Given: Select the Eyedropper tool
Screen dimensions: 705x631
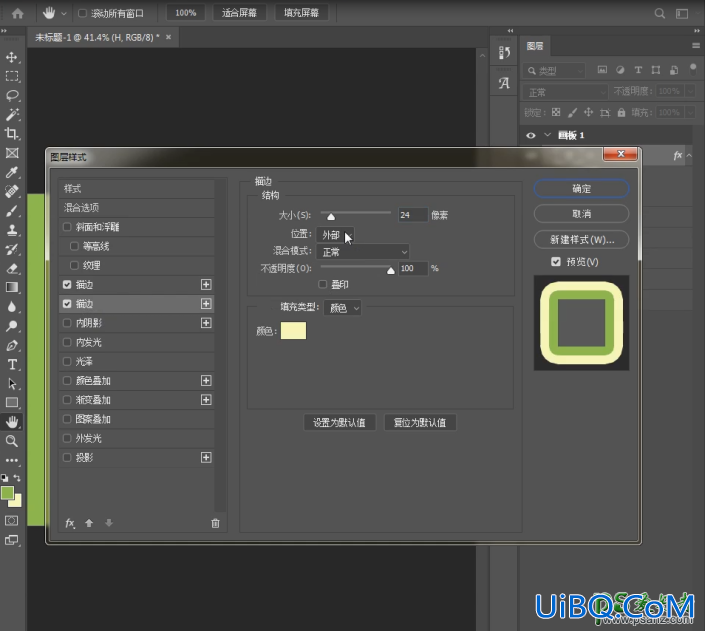Looking at the screenshot, I should (12, 172).
